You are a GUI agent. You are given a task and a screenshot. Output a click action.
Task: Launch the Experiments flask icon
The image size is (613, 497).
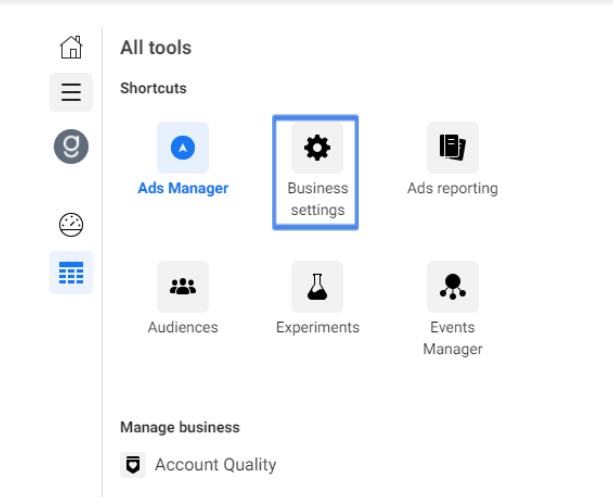pyautogui.click(x=317, y=287)
